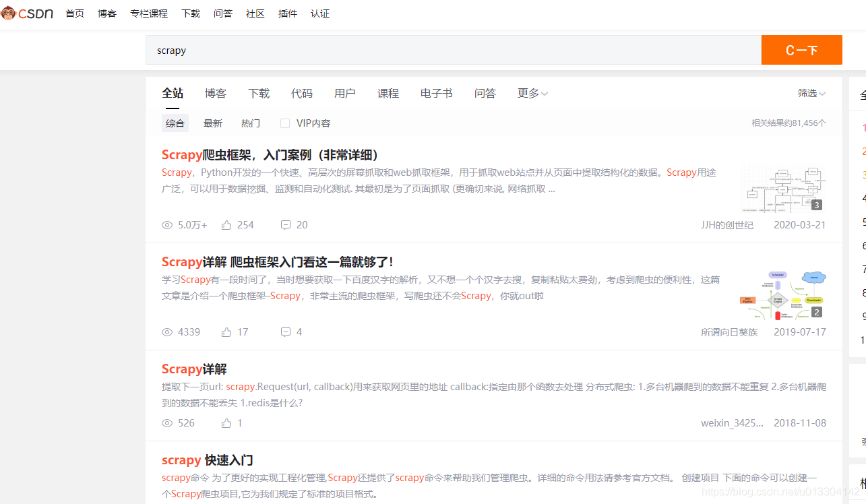Viewport: 866px width, 504px height.
Task: Switch to the 问答 search tab
Action: (x=485, y=94)
